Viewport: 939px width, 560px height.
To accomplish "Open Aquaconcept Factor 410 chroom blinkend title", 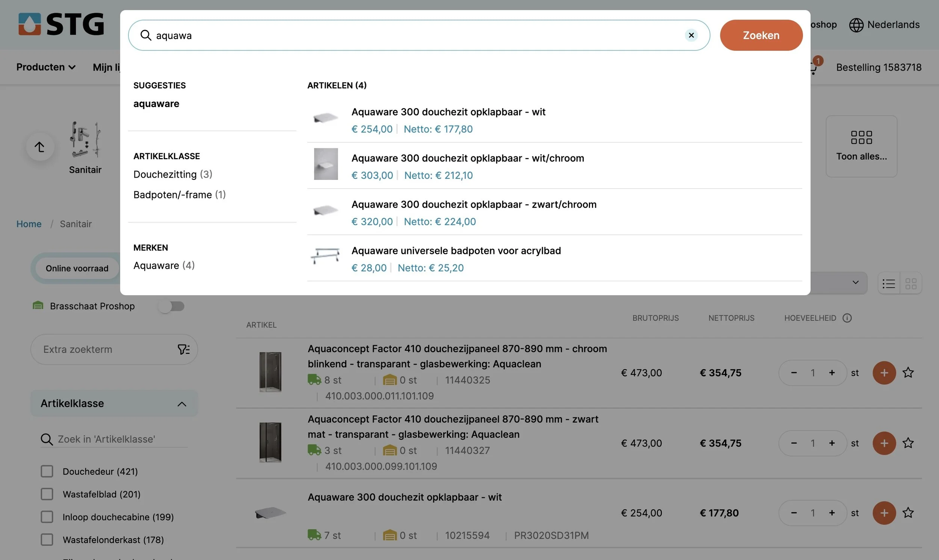I will 457,356.
